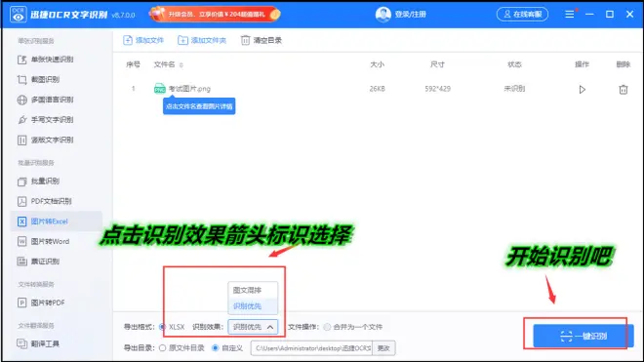This screenshot has height=362, width=644.
Task: Select 自定义 output directory radio
Action: click(216, 348)
